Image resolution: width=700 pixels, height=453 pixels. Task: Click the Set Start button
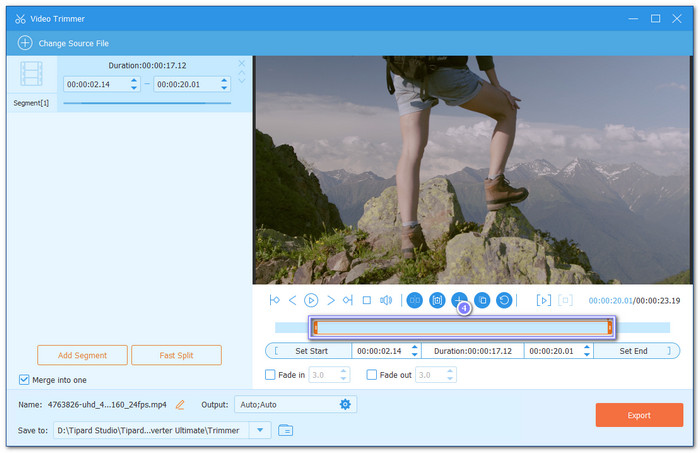pyautogui.click(x=311, y=351)
